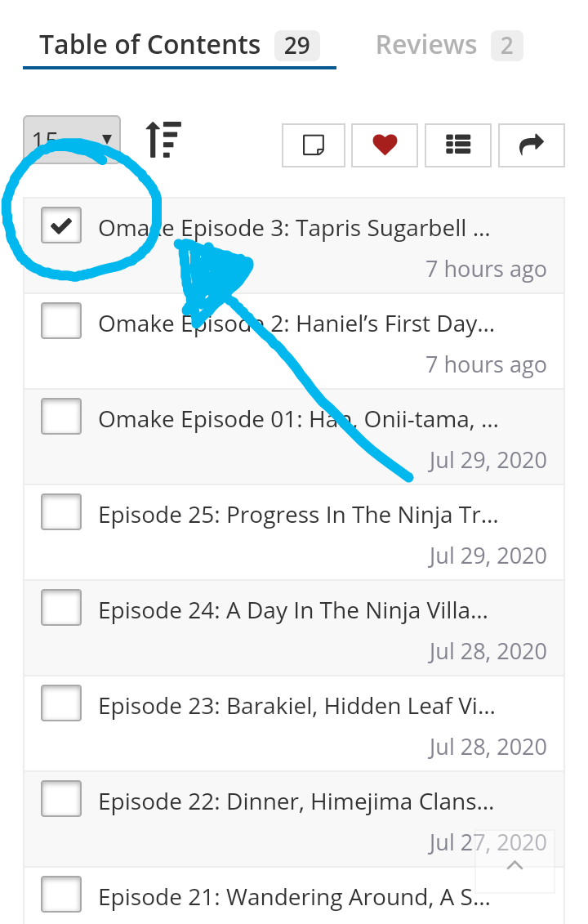
Task: Read Episode 23: Barakiel, Hidden Leaf chapter
Action: pyautogui.click(x=296, y=707)
